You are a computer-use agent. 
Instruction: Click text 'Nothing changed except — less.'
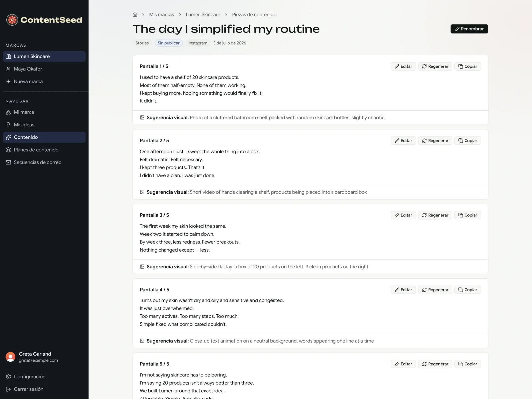point(175,250)
